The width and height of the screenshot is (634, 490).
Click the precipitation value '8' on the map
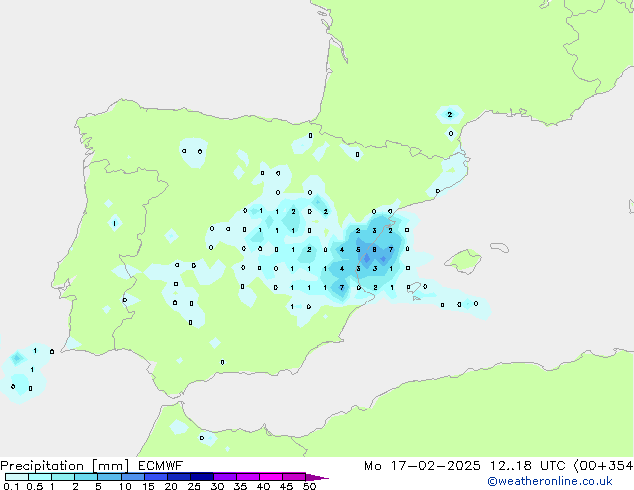374,249
